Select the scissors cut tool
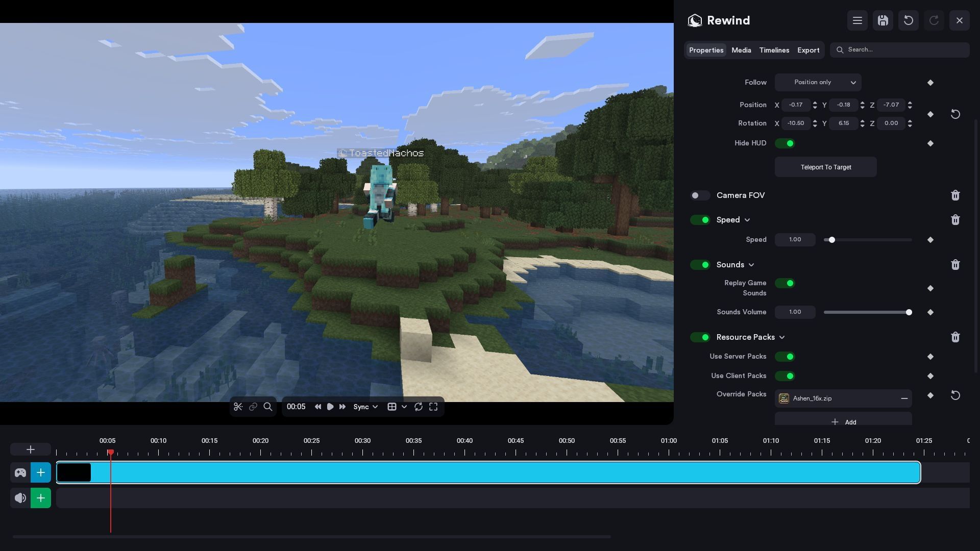The width and height of the screenshot is (980, 551). [x=238, y=407]
